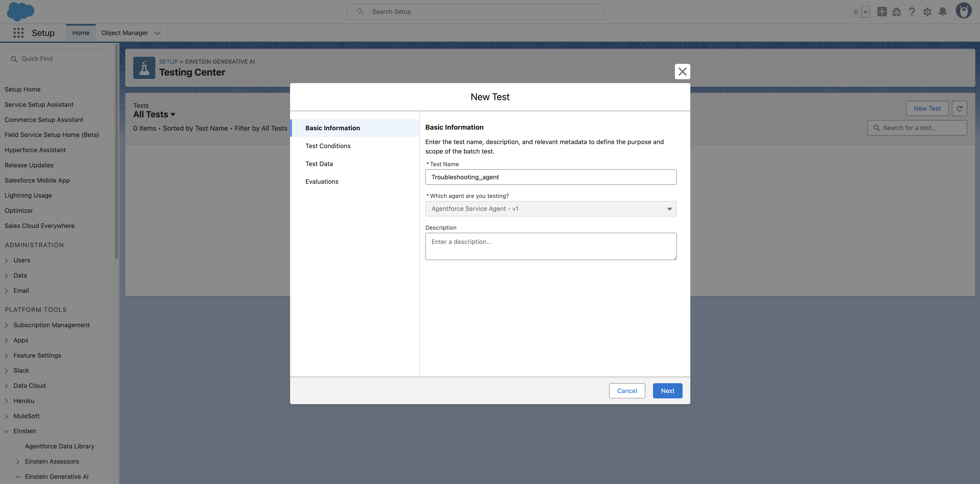Show notifications via the bell icon
The height and width of the screenshot is (484, 980).
pos(942,12)
